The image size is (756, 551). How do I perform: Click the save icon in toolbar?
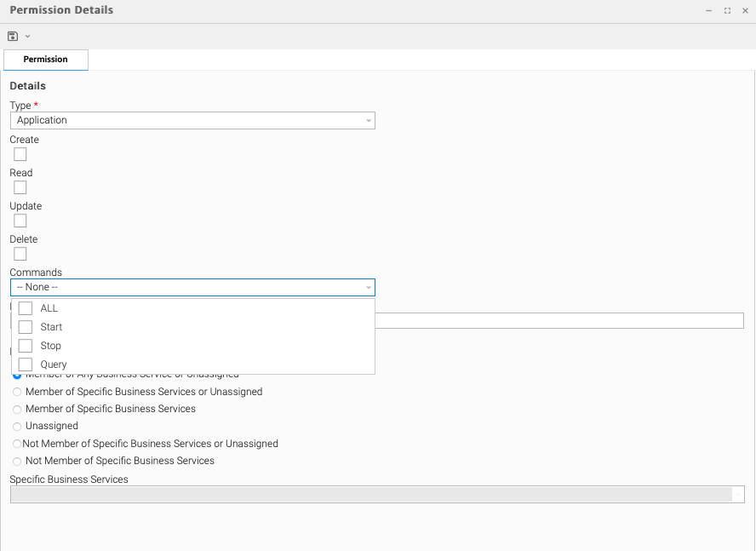(13, 37)
